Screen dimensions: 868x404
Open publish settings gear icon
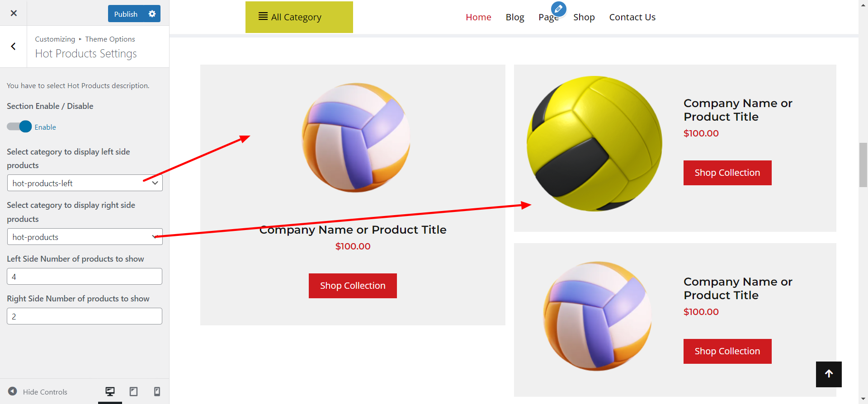coord(152,14)
